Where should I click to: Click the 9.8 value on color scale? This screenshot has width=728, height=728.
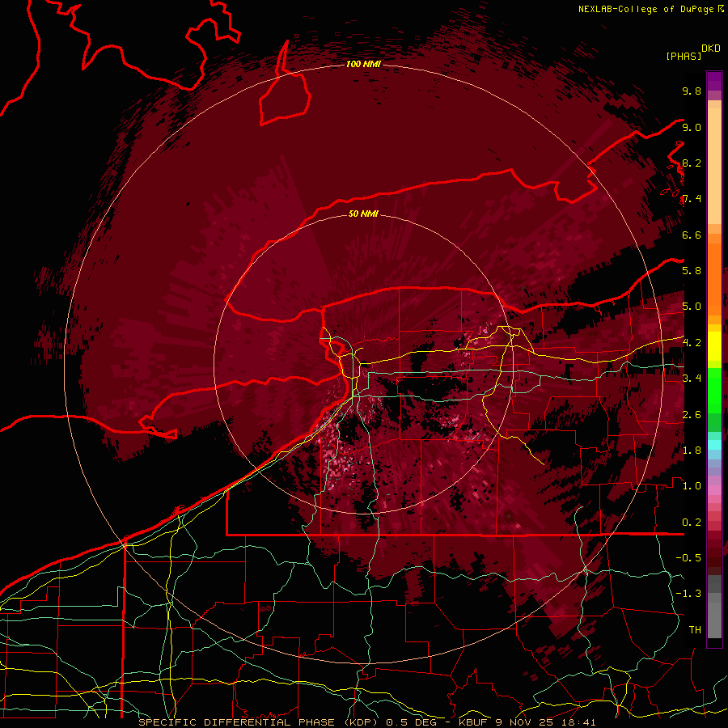[692, 91]
